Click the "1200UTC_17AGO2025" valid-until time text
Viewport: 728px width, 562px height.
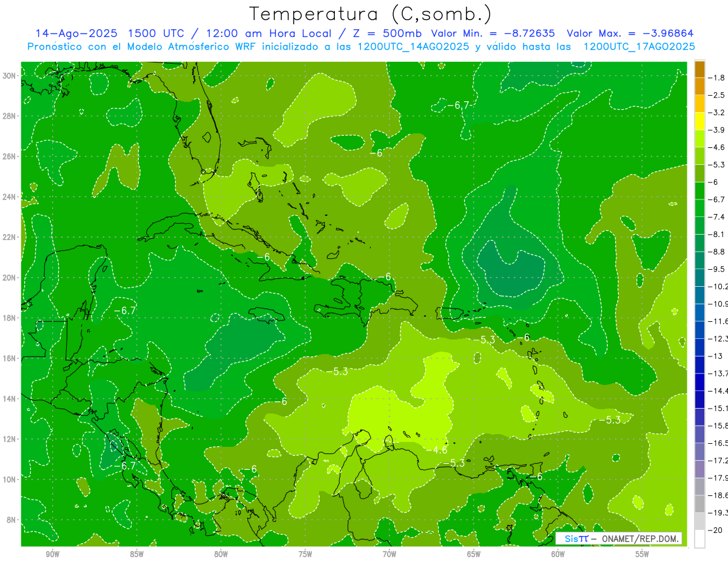[639, 47]
